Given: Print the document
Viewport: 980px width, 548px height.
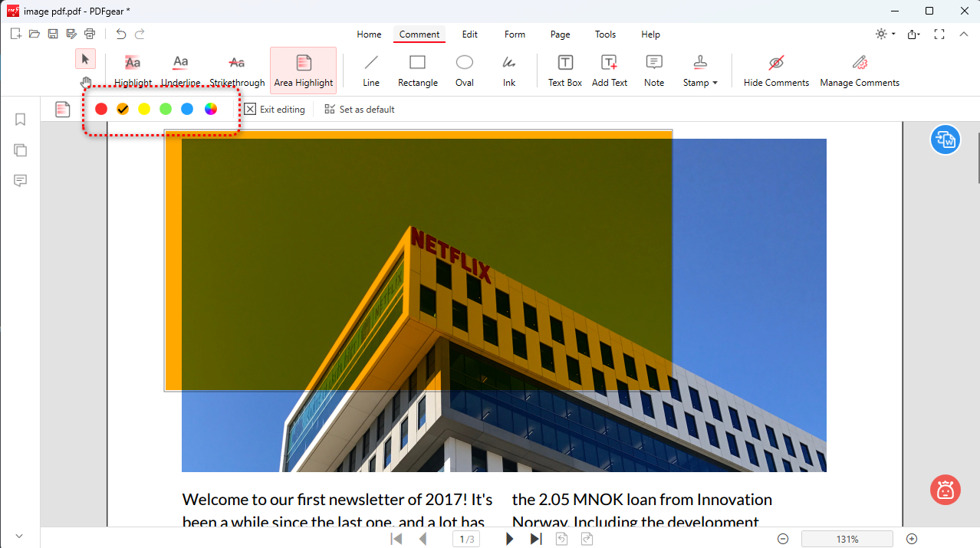Looking at the screenshot, I should tap(90, 34).
